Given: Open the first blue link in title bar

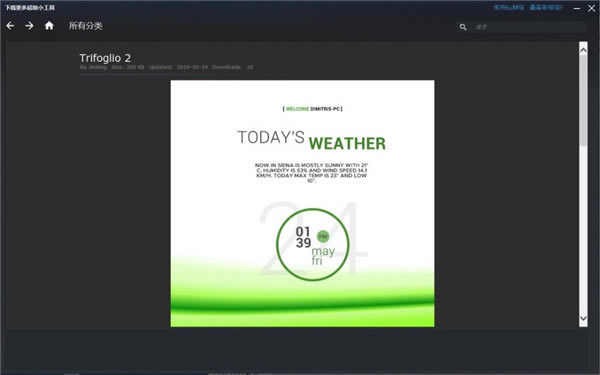Looking at the screenshot, I should (509, 7).
